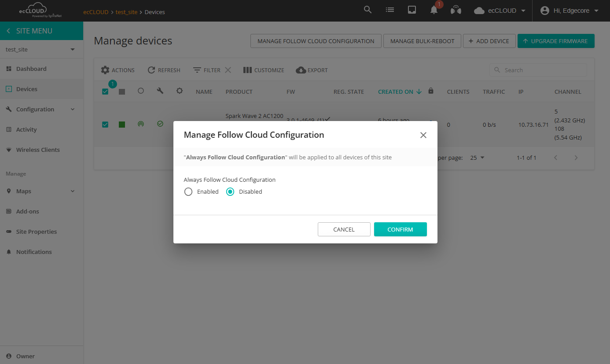
Task: Click CONFIRM in dialog
Action: (401, 229)
